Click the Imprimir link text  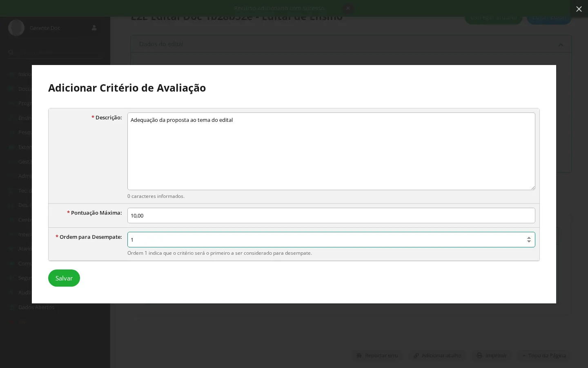pyautogui.click(x=496, y=355)
